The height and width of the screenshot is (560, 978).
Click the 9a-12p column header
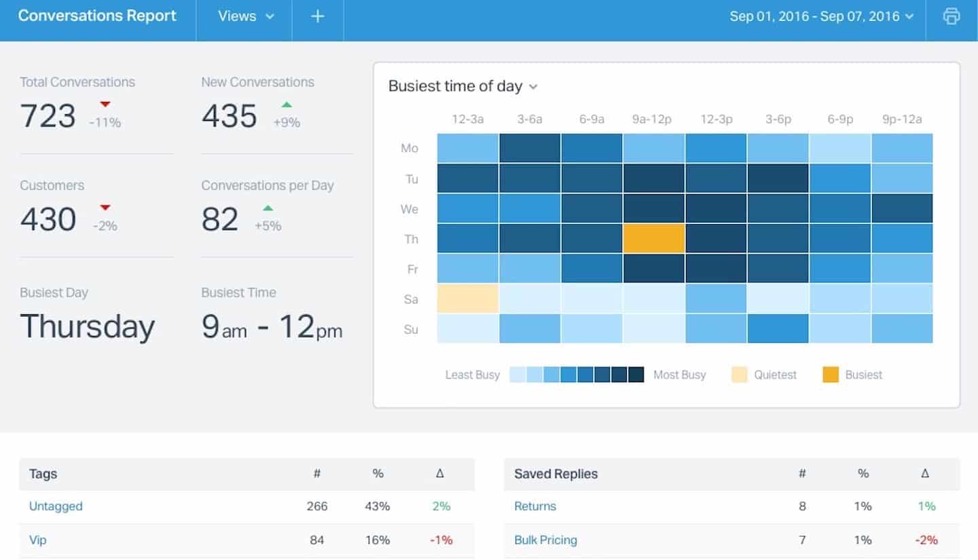pos(652,119)
